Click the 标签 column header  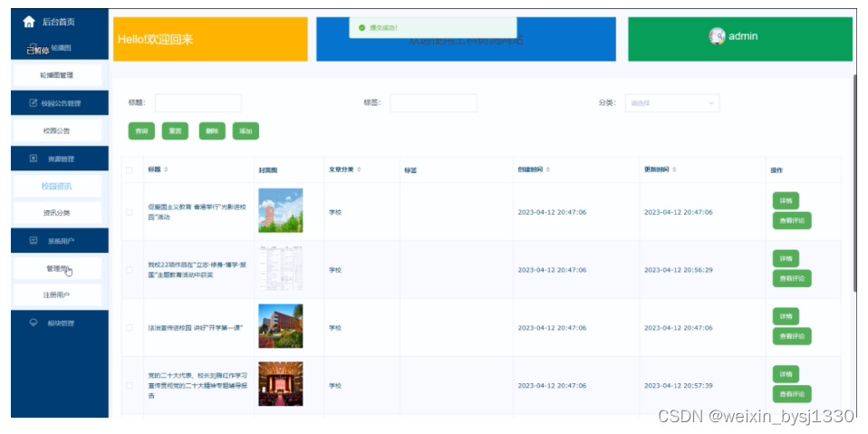[x=410, y=170]
